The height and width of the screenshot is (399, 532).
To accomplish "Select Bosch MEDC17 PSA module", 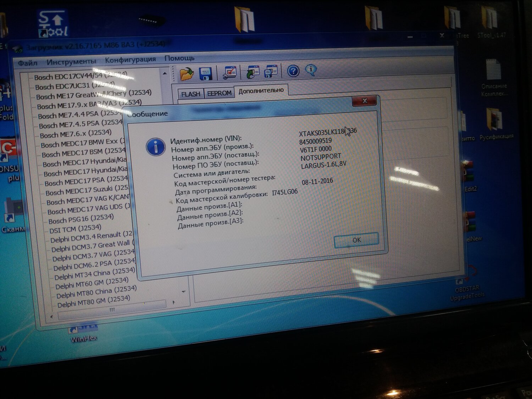I will click(x=86, y=182).
